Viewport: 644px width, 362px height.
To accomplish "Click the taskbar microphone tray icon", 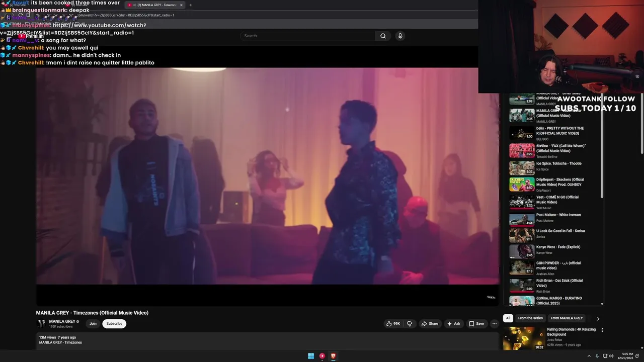I will 597,356.
